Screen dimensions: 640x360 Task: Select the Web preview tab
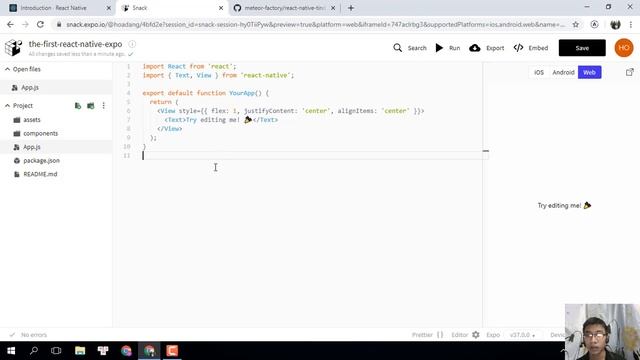pyautogui.click(x=589, y=72)
